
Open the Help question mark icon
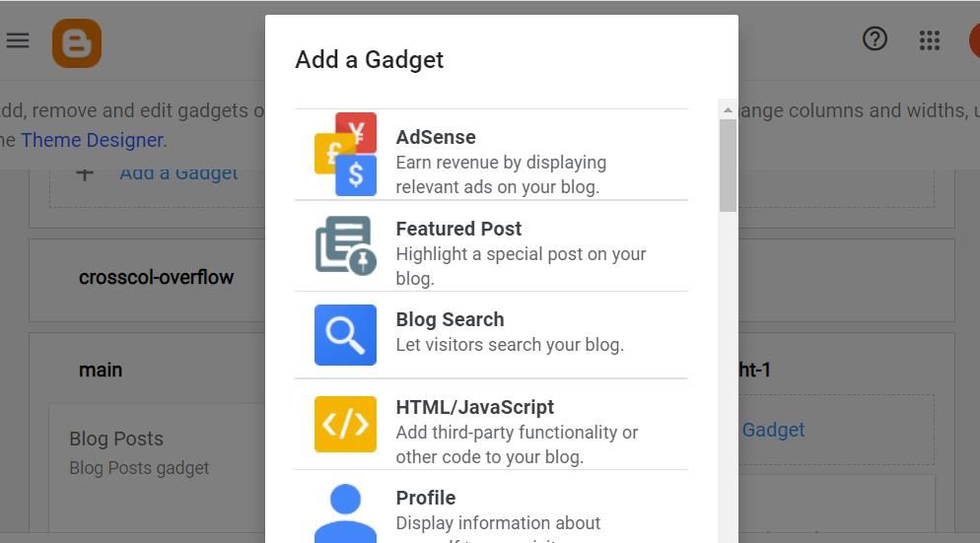point(875,39)
